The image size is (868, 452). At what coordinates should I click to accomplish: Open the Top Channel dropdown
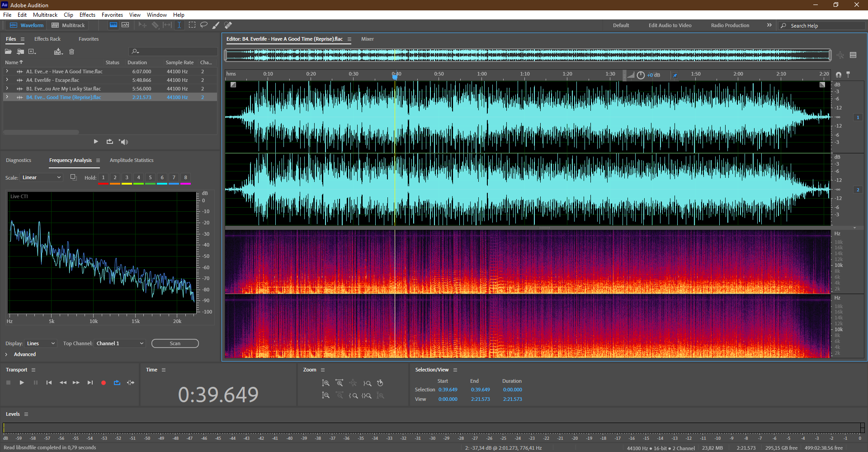click(x=120, y=343)
